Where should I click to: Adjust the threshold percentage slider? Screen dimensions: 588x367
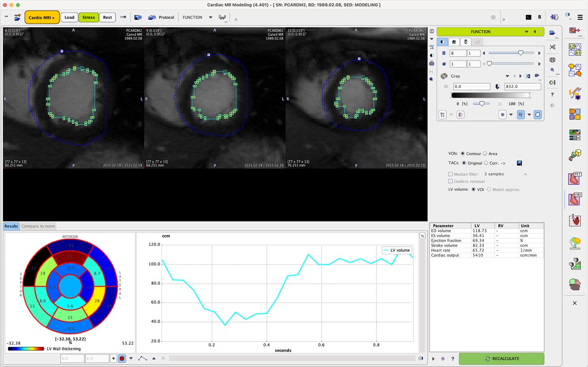click(481, 104)
